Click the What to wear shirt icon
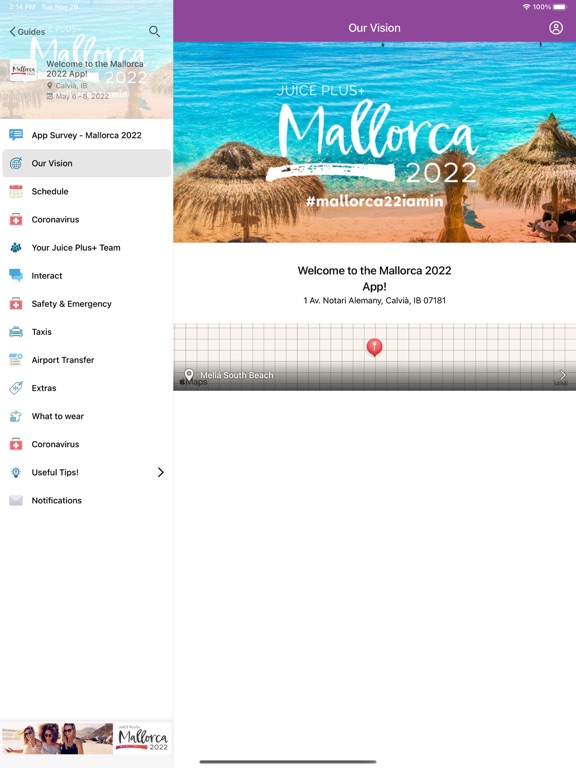576x768 pixels. coord(16,416)
